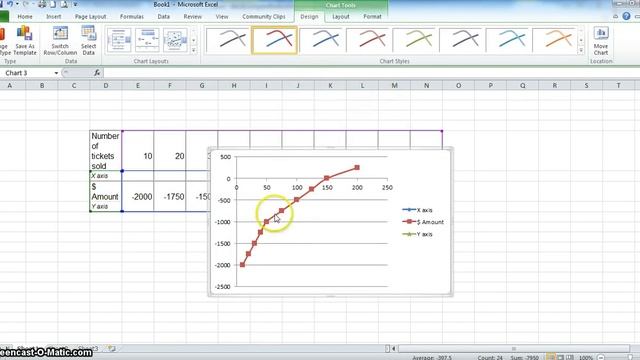Switch to Page Layout view in status bar
The width and height of the screenshot is (640, 360).
[x=560, y=358]
